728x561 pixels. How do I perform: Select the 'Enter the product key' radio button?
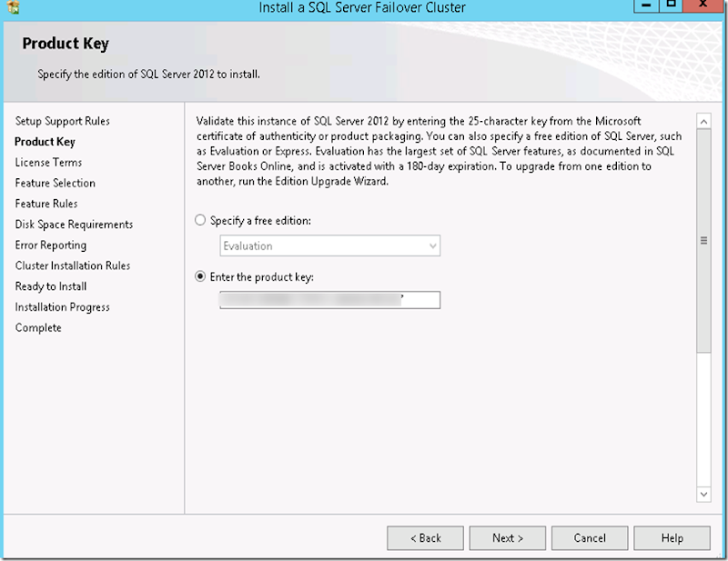coord(200,276)
